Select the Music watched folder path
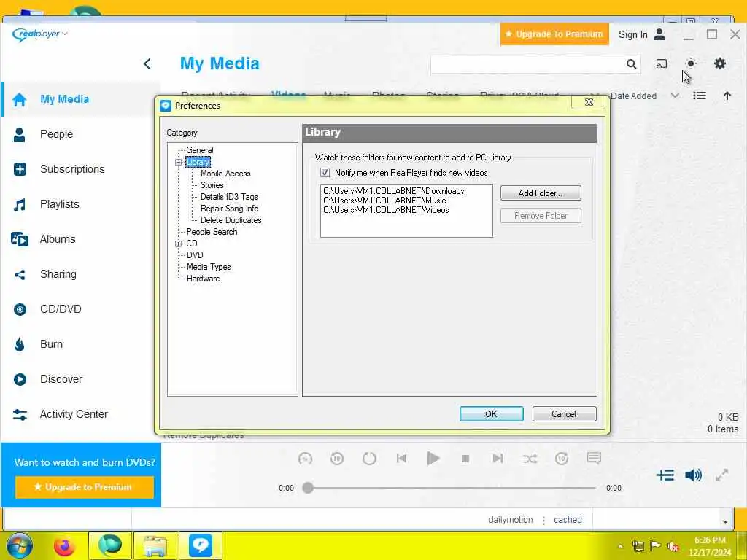Screen dimensions: 747x560 [384, 201]
